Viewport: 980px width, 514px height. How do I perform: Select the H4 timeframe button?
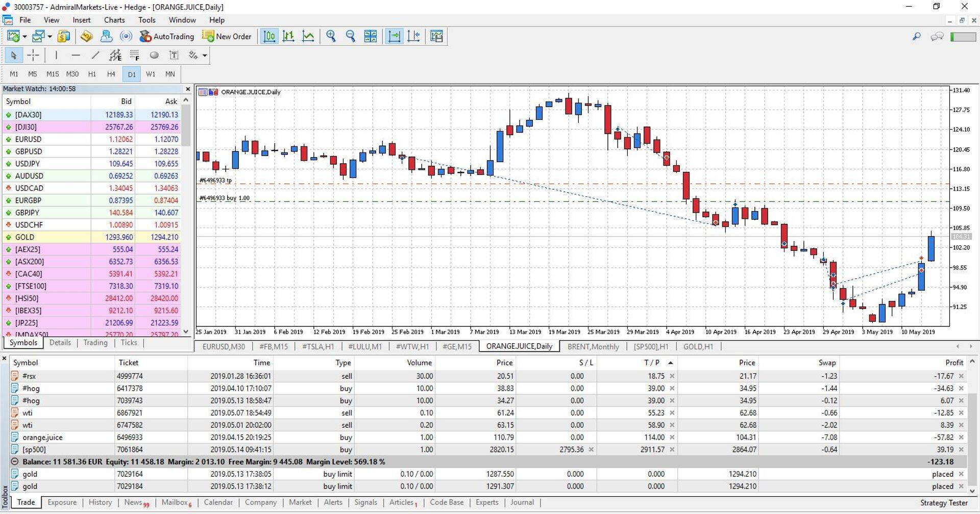pyautogui.click(x=111, y=74)
